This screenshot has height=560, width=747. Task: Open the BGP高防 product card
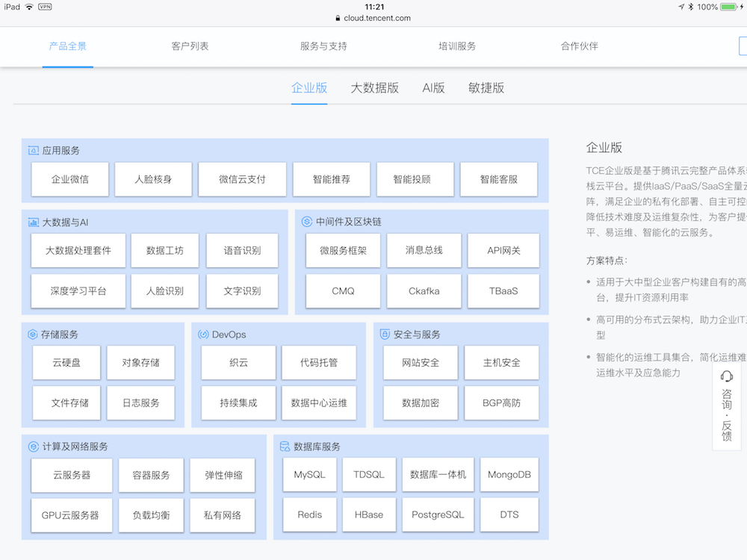[502, 403]
